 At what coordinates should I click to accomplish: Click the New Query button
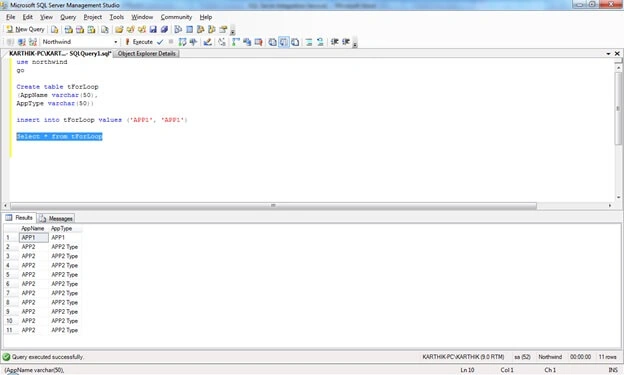pyautogui.click(x=25, y=29)
